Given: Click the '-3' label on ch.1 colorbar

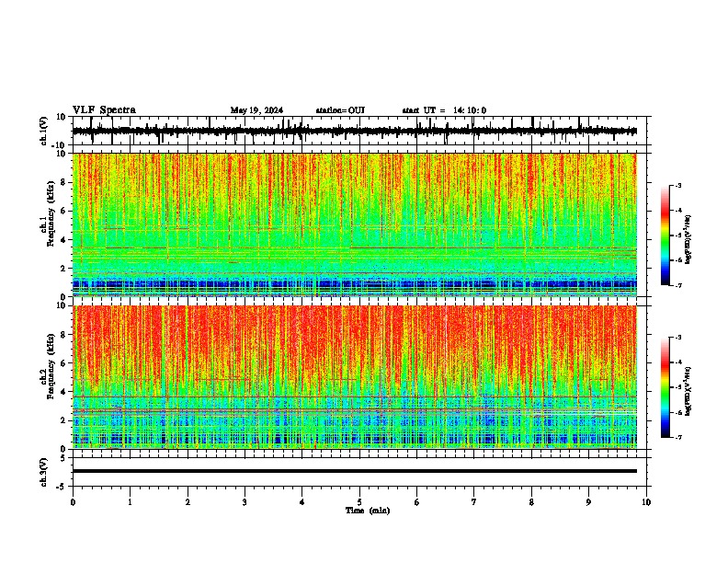Looking at the screenshot, I should pos(678,185).
